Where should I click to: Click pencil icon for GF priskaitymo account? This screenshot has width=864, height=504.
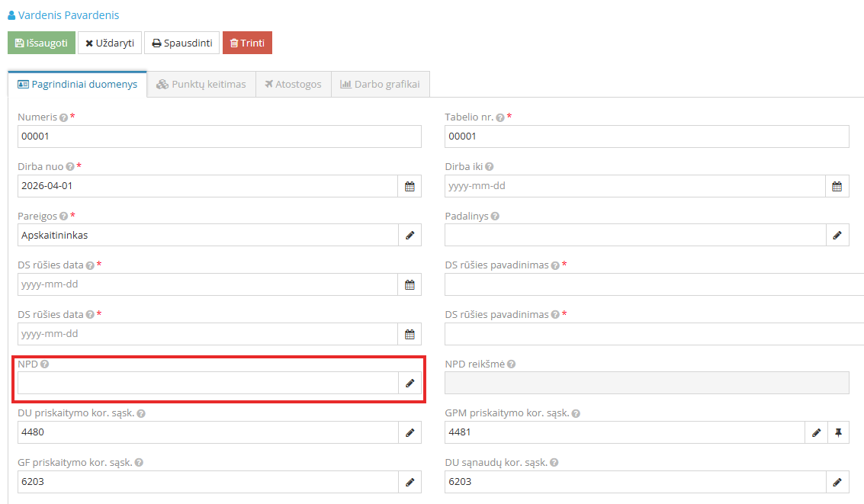click(x=410, y=482)
